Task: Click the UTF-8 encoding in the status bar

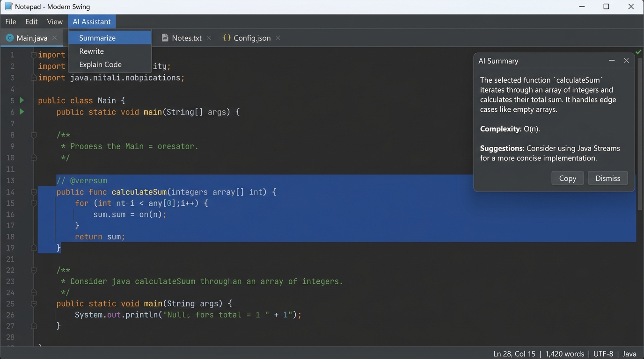Action: [603, 354]
